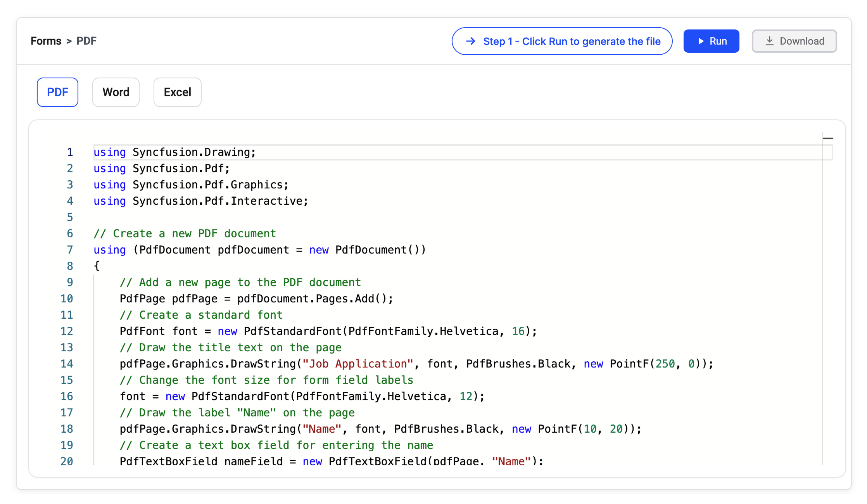The width and height of the screenshot is (867, 504).
Task: Click comment 'Create a new PDF document'
Action: point(185,233)
